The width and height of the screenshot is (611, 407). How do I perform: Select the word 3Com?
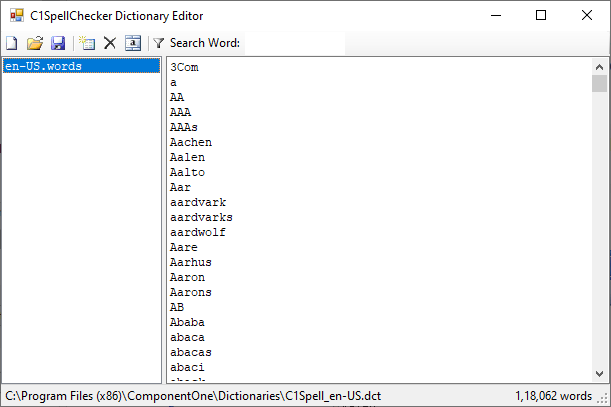[x=184, y=67]
